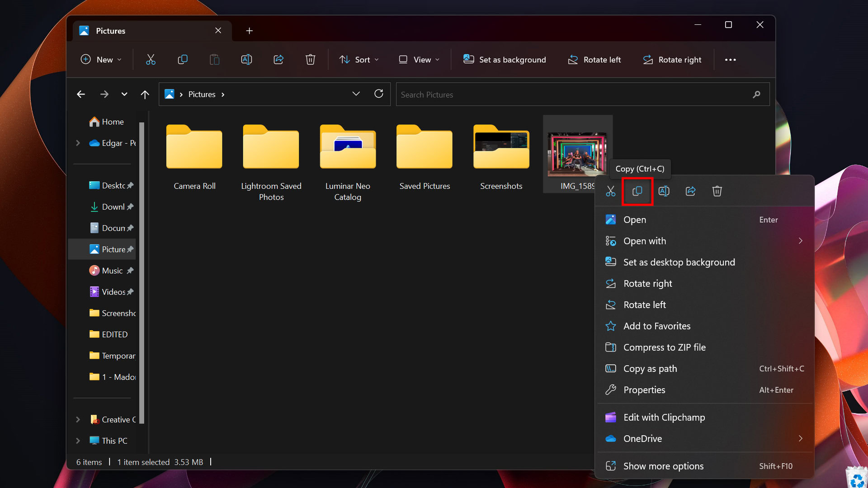Click the Share icon in the top toolbar
This screenshot has width=868, height=488.
(x=278, y=60)
